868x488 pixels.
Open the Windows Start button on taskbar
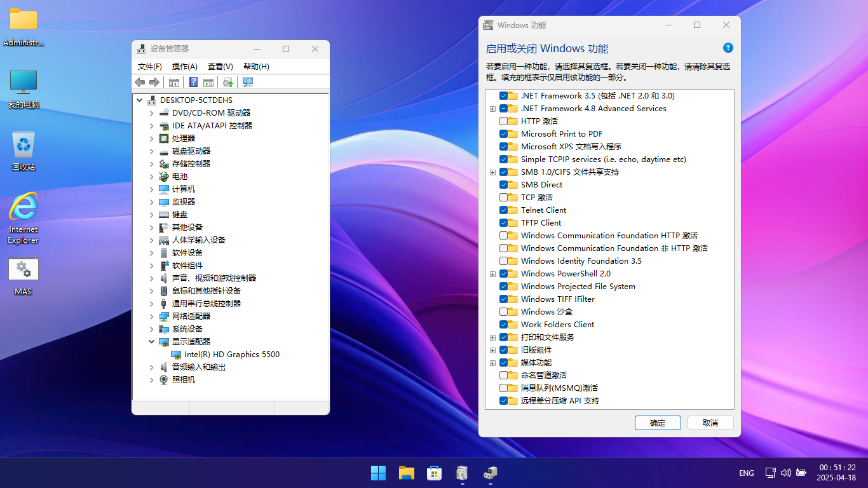tap(378, 473)
